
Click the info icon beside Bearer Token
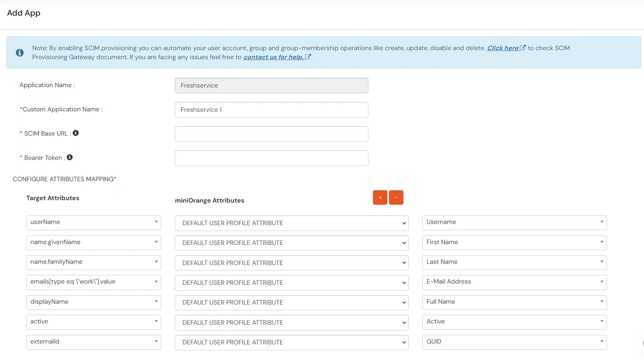click(x=69, y=157)
